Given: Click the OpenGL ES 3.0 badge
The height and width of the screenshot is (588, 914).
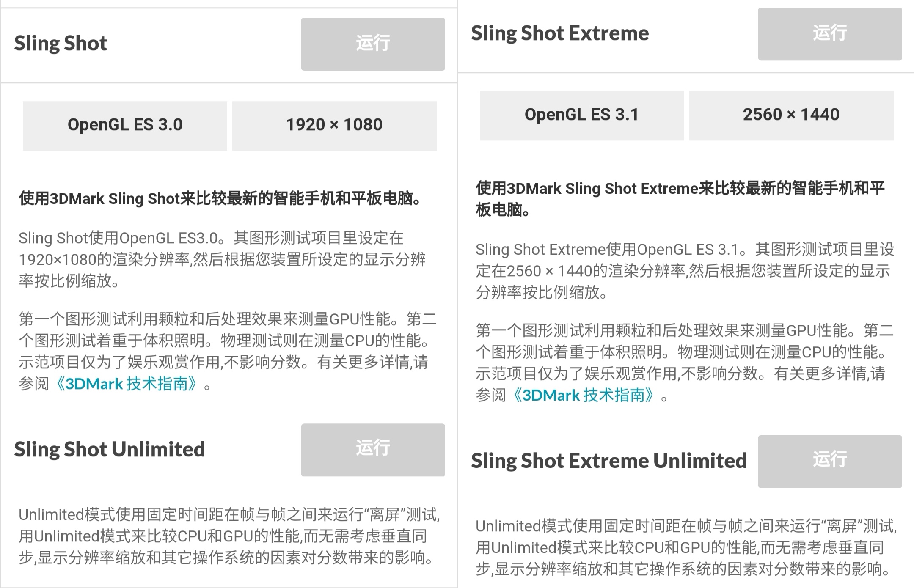Looking at the screenshot, I should click(x=125, y=125).
